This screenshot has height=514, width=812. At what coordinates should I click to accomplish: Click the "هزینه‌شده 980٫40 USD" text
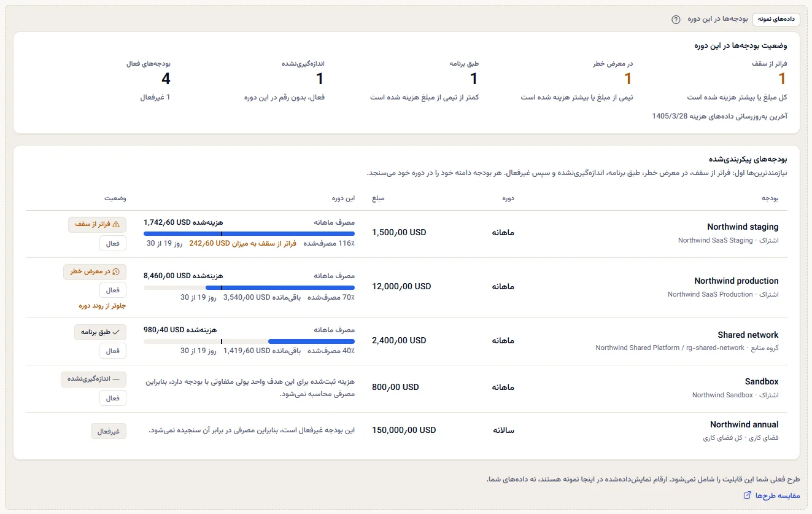(180, 330)
